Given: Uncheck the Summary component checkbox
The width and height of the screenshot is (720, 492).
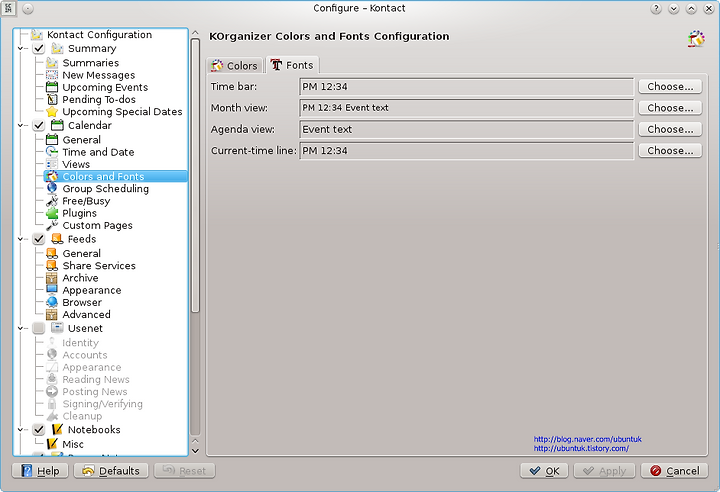Looking at the screenshot, I should click(39, 49).
